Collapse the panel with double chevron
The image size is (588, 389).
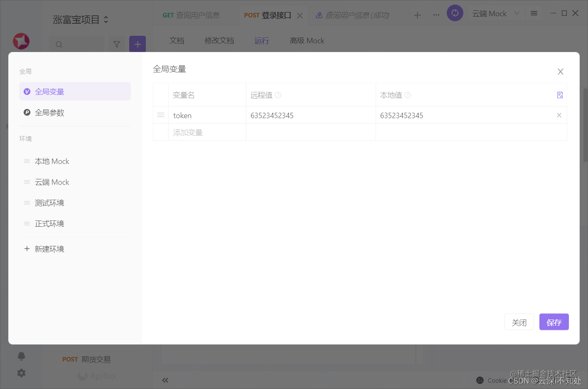tap(165, 380)
